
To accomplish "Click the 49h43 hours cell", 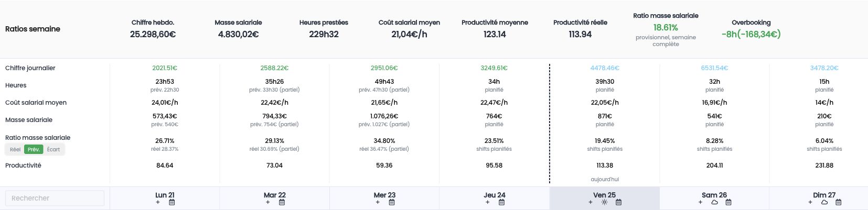I will (384, 82).
